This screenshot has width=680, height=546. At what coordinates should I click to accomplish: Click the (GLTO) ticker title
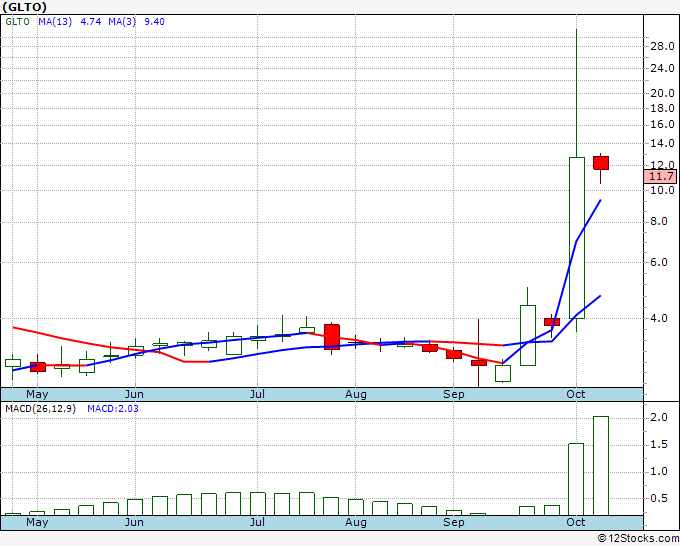[x=25, y=8]
